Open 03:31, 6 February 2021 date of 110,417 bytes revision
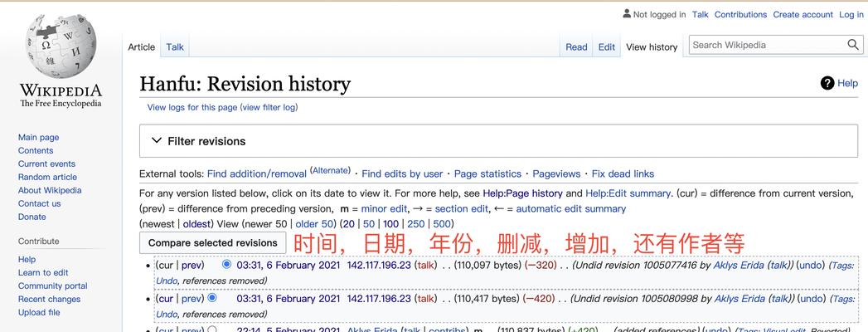The height and width of the screenshot is (332, 868). tap(289, 299)
